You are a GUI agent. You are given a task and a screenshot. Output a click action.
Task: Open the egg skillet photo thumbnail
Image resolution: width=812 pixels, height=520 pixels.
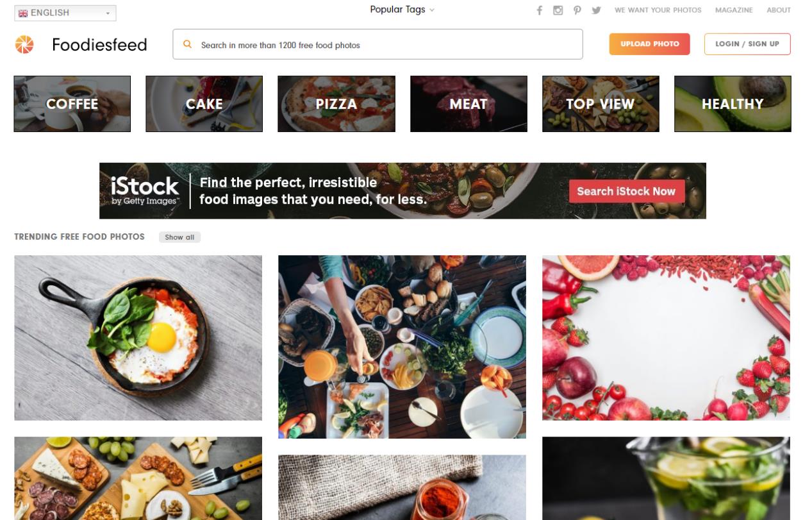[x=138, y=338]
